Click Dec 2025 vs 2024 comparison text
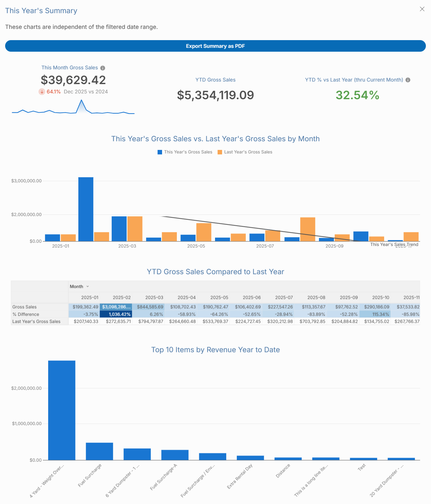The image size is (431, 504). [x=86, y=92]
